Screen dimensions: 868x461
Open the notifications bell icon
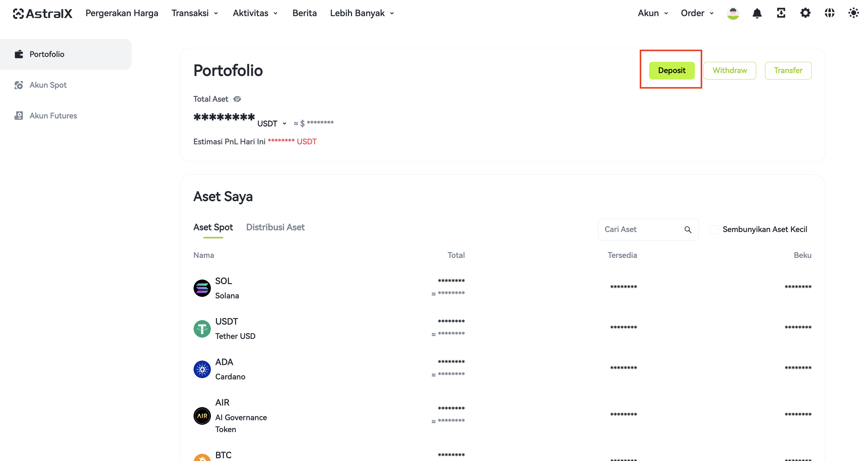click(757, 13)
